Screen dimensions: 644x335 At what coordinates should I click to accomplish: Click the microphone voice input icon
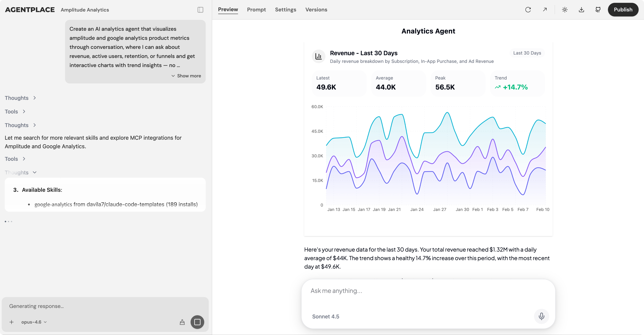click(541, 316)
